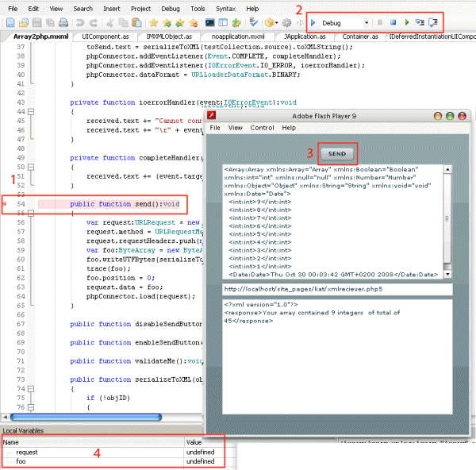Open the Help menu in Flash Player
Image resolution: width=476 pixels, height=470 pixels.
pyautogui.click(x=289, y=128)
